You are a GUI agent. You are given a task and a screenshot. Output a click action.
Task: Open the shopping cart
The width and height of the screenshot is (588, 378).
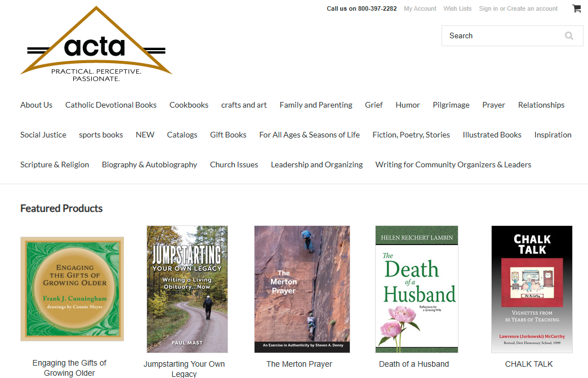576,8
